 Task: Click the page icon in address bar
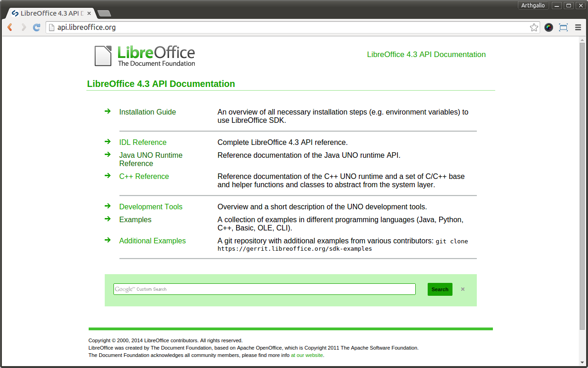(x=51, y=28)
